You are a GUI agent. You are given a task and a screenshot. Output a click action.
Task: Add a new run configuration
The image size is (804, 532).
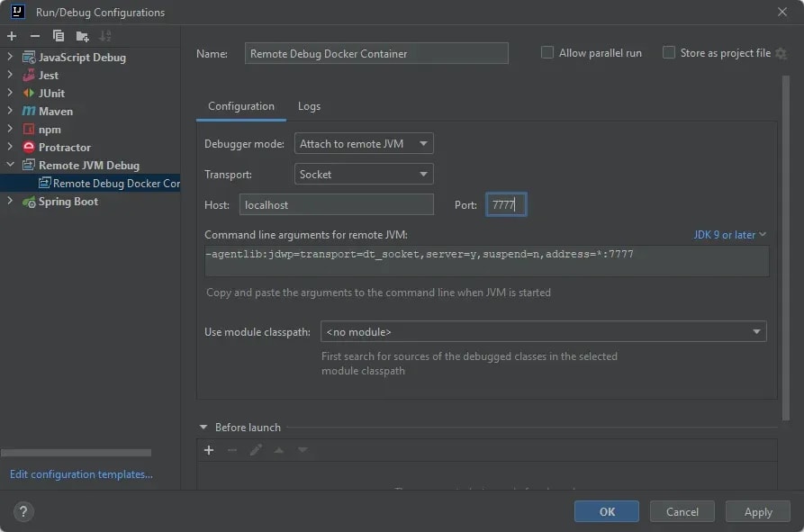(x=11, y=36)
